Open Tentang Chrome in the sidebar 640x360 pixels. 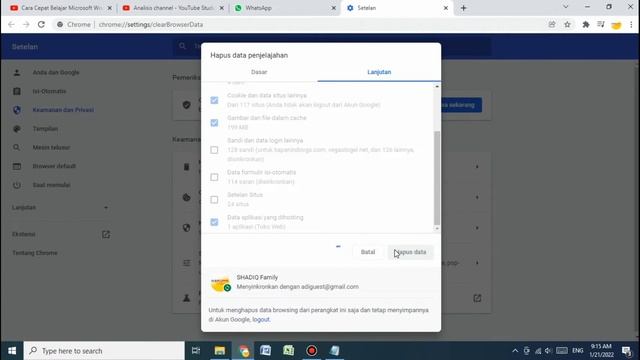pos(35,253)
